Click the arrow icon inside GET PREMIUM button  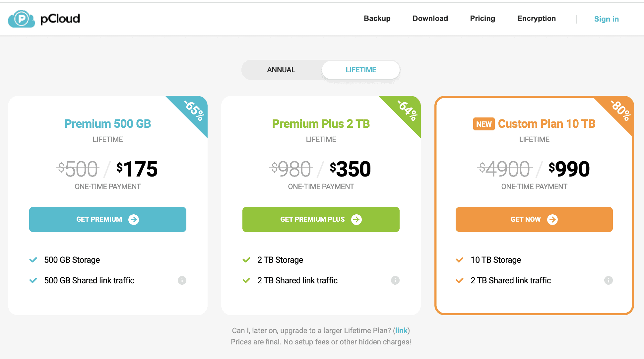click(133, 219)
